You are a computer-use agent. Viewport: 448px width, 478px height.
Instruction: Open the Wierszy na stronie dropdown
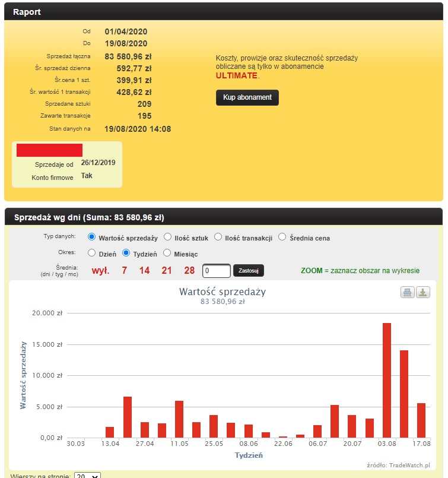[87, 476]
